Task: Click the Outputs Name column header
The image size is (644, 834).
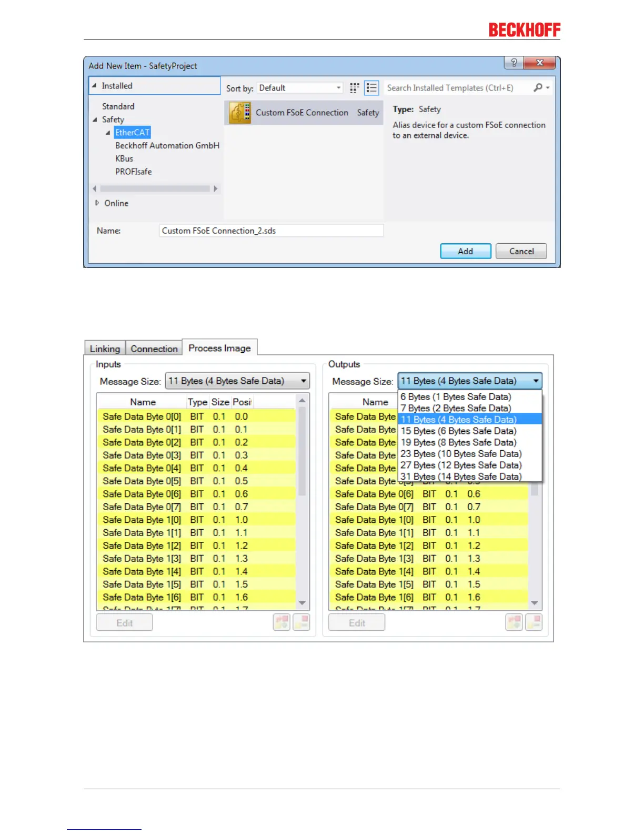Action: point(375,402)
